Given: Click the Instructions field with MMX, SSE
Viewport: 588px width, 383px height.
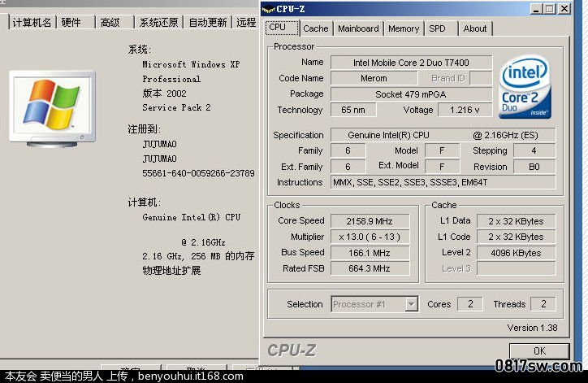Looking at the screenshot, I should pyautogui.click(x=443, y=182).
